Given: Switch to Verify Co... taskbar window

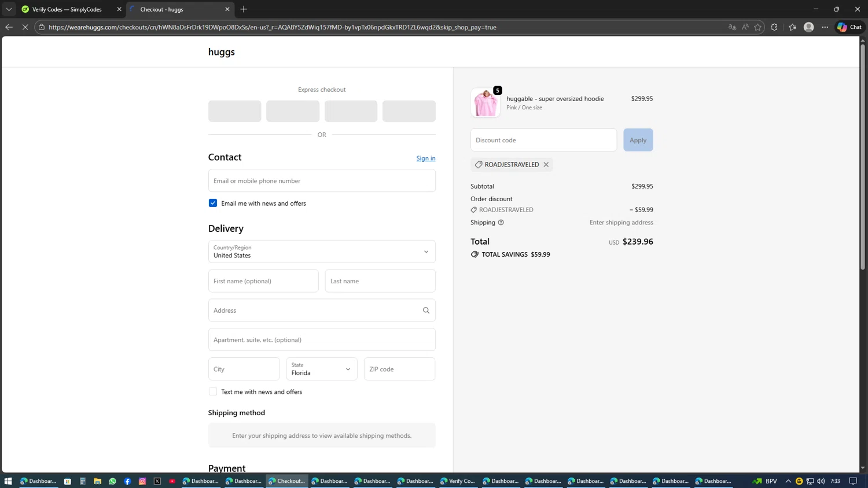Looking at the screenshot, I should pos(458,481).
